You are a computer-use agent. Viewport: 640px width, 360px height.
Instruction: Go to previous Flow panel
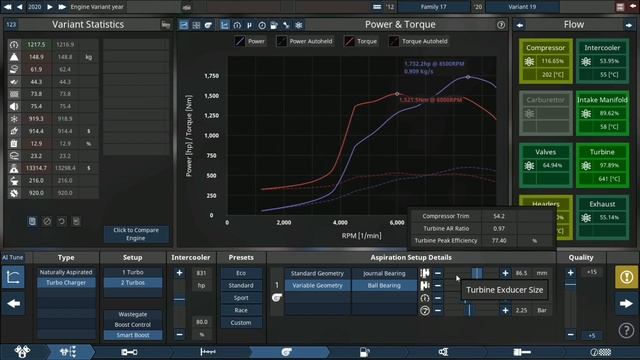click(520, 25)
